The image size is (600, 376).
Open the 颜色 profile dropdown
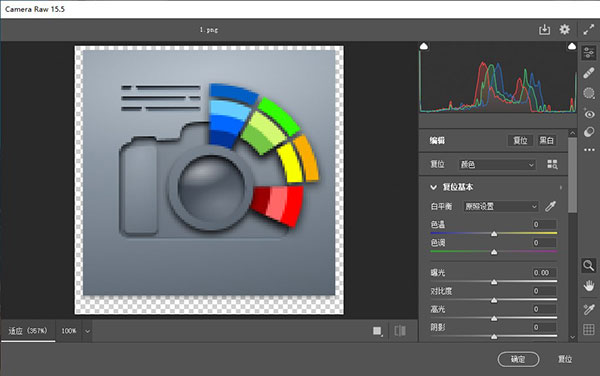click(497, 164)
